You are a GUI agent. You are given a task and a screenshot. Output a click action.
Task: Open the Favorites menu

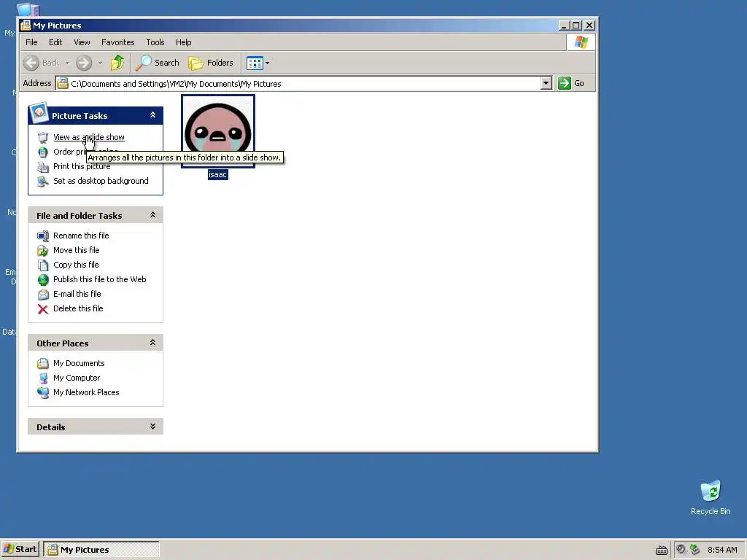pyautogui.click(x=117, y=42)
